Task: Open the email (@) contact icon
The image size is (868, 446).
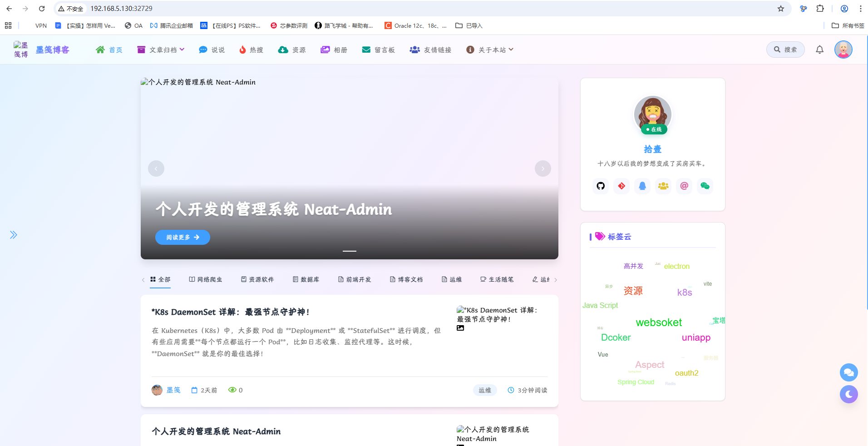Action: (x=684, y=186)
